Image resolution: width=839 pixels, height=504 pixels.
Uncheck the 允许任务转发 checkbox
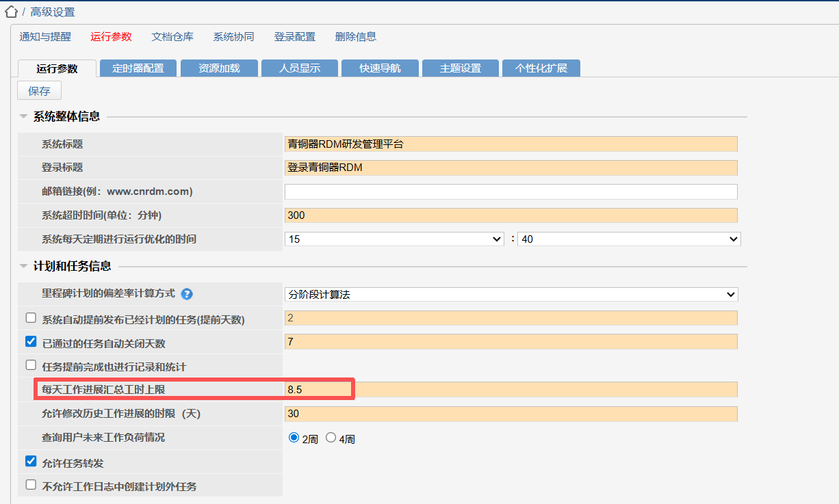click(31, 462)
